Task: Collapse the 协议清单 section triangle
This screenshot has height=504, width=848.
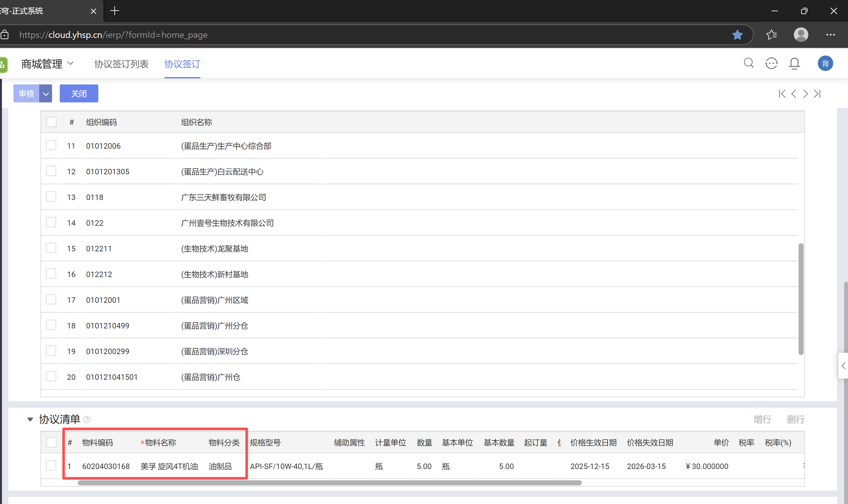Action: (x=30, y=420)
